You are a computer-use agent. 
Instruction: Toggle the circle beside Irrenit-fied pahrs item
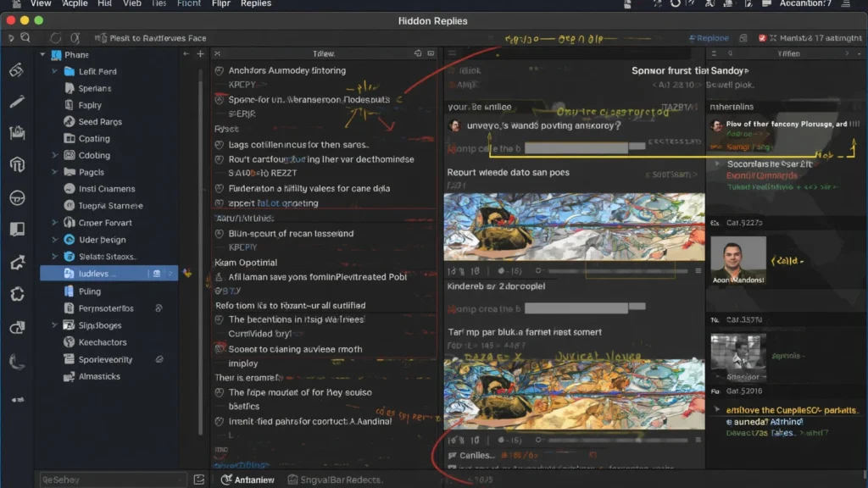[220, 422]
